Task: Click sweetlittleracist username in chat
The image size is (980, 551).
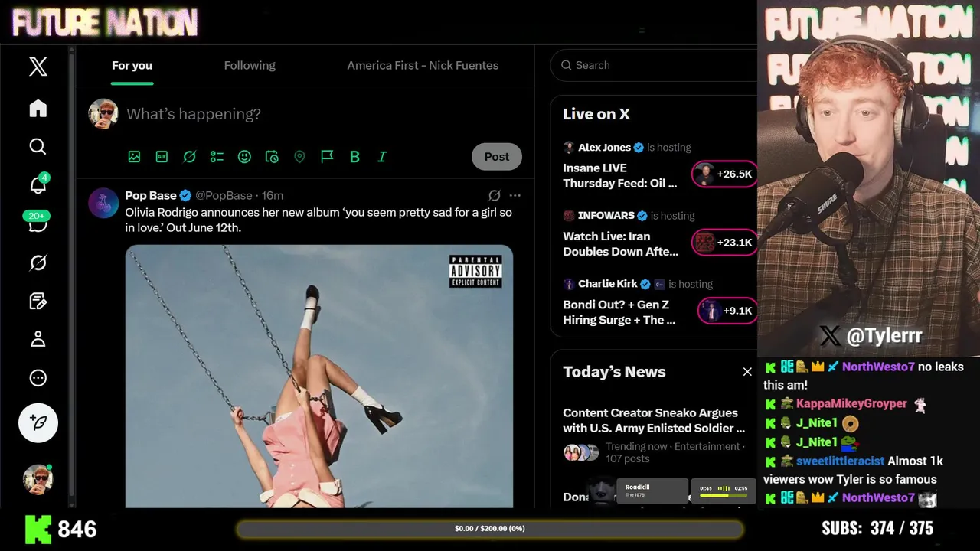Action: tap(840, 461)
